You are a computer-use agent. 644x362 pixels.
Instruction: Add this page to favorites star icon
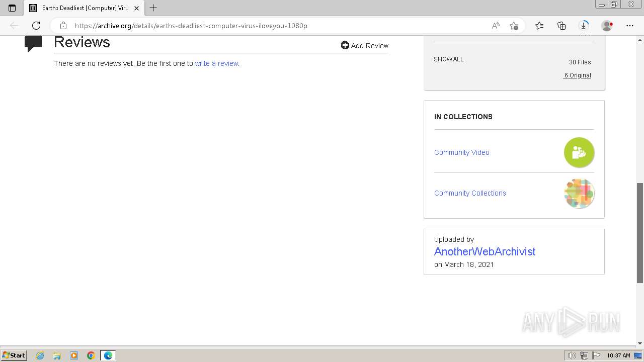pos(514,26)
